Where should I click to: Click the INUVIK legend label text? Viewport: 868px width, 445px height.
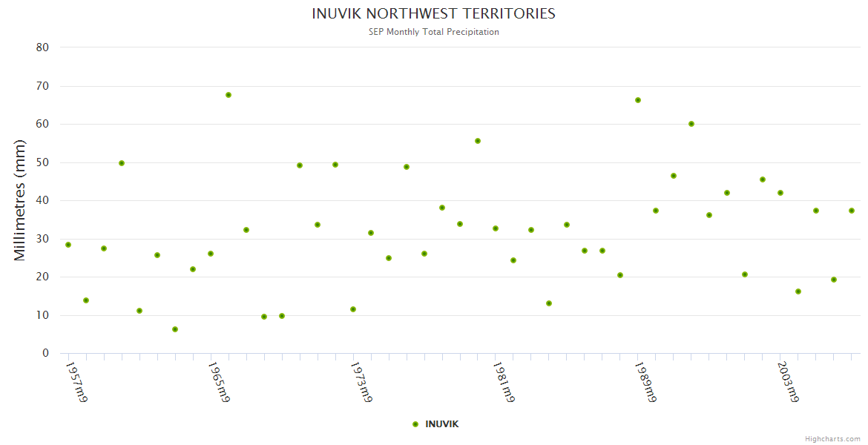[x=442, y=424]
